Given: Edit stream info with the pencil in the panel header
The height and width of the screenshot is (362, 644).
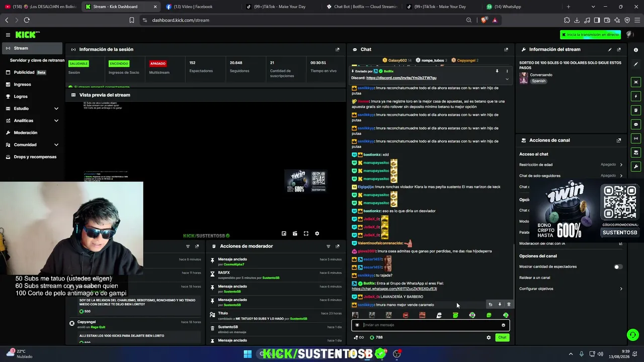Looking at the screenshot, I should click(x=610, y=49).
